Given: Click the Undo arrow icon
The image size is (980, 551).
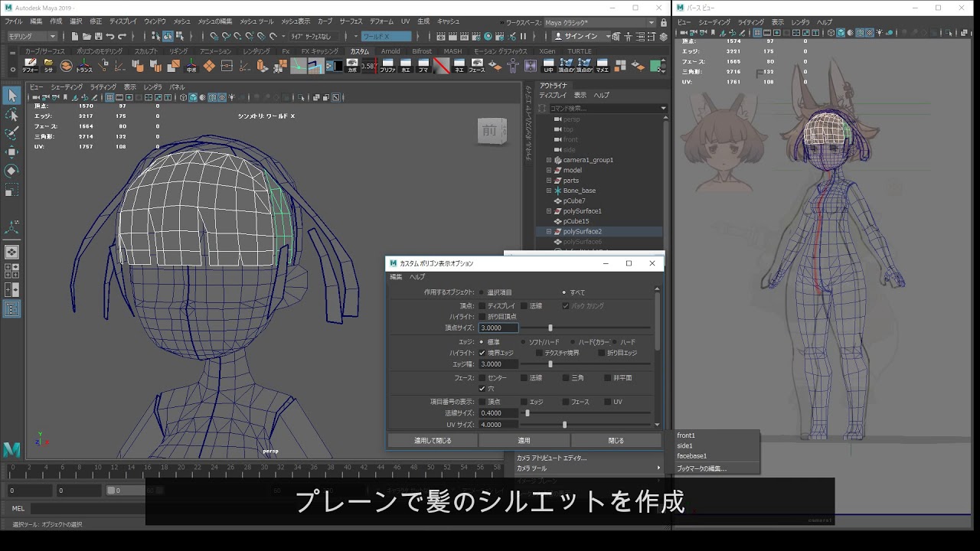Looking at the screenshot, I should tap(110, 36).
